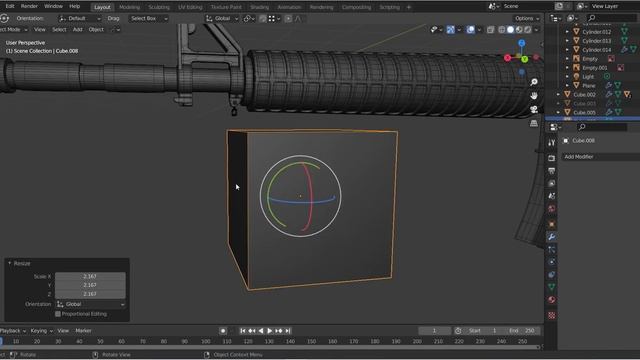Open the Select Box drag dropdown

click(148, 18)
